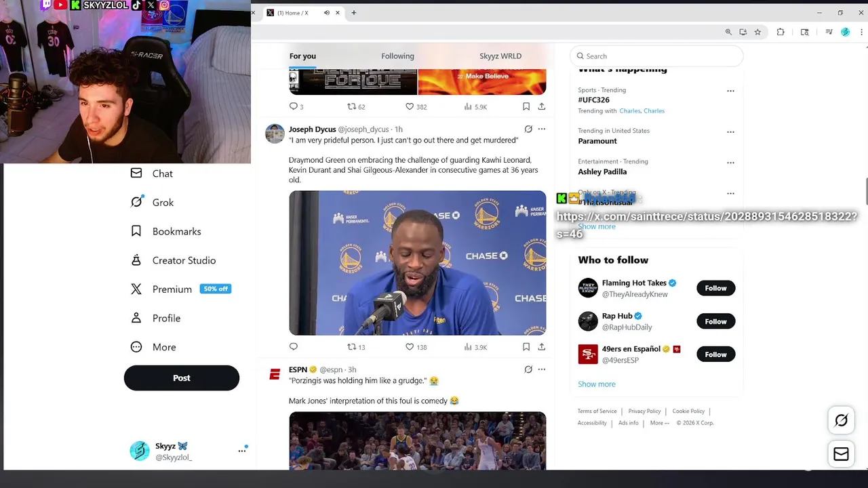This screenshot has width=868, height=488.
Task: Open the floating Grok button
Action: pos(841,420)
